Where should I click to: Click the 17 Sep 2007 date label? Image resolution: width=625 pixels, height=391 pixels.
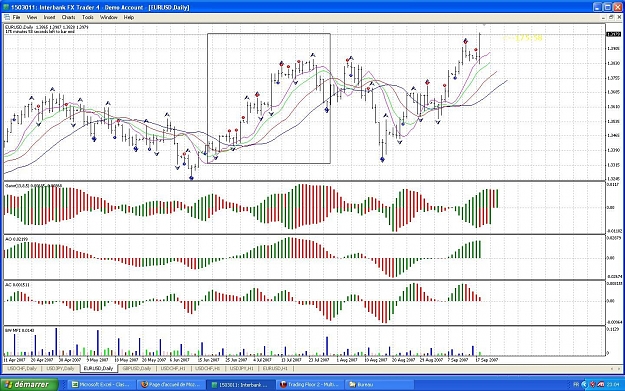(x=487, y=360)
